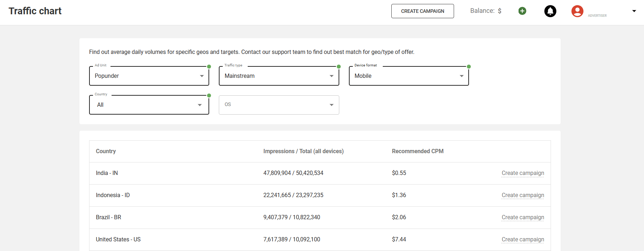Image resolution: width=644 pixels, height=251 pixels.
Task: Expand the Country All dropdown
Action: [x=149, y=105]
